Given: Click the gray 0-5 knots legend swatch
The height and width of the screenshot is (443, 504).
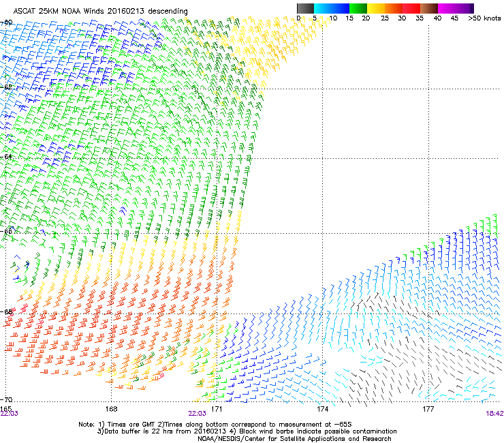Looking at the screenshot, I should [305, 8].
